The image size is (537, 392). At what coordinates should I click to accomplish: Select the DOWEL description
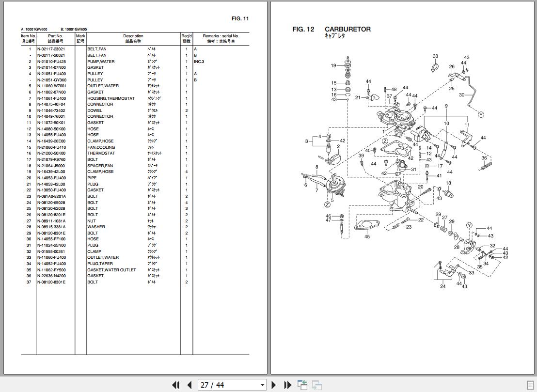pos(95,110)
